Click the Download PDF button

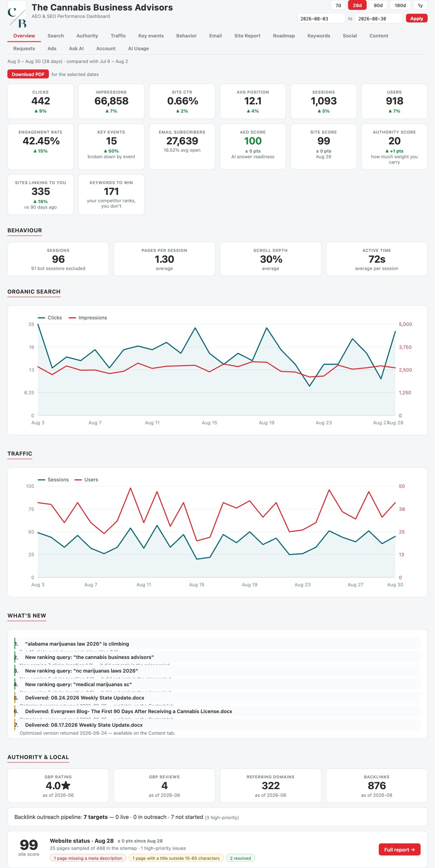(x=28, y=74)
